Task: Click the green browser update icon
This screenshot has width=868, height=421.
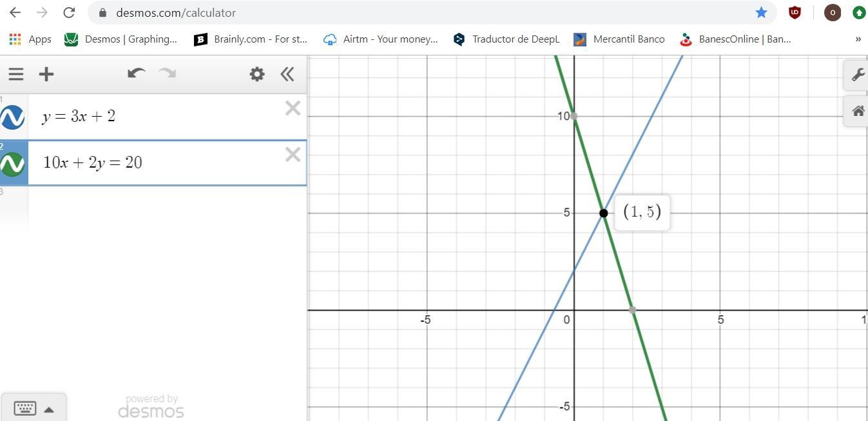Action: [858, 12]
